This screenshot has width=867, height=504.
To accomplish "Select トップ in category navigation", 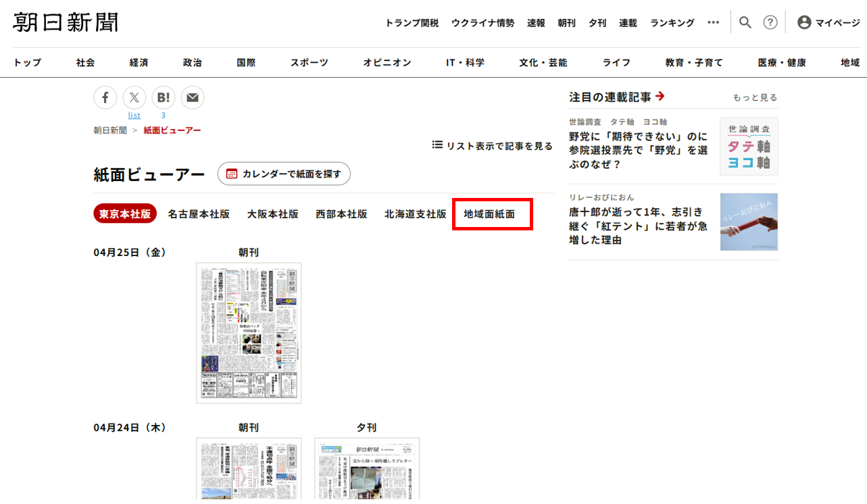I will (x=27, y=63).
